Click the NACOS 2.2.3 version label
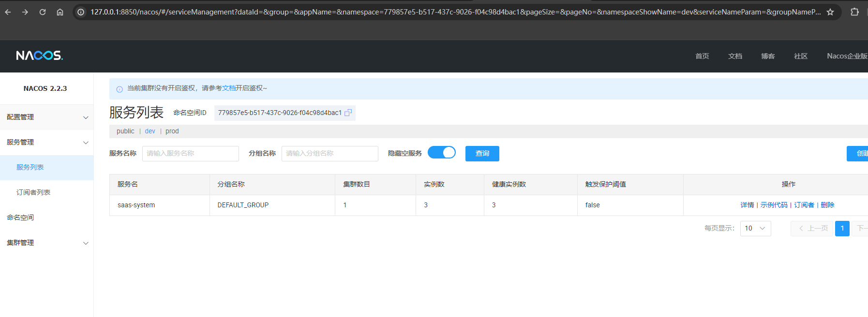 (x=45, y=88)
